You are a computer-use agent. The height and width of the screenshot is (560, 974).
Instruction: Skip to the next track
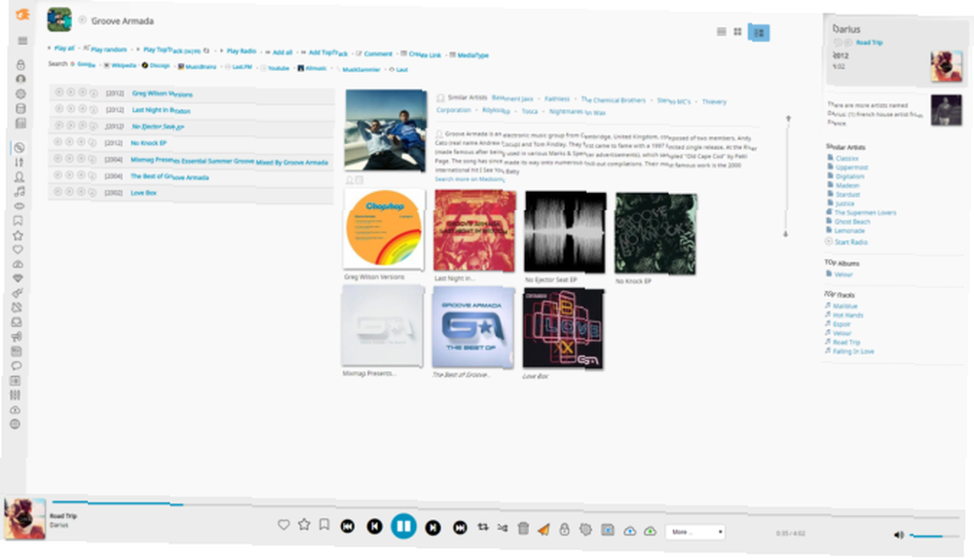[x=433, y=528]
